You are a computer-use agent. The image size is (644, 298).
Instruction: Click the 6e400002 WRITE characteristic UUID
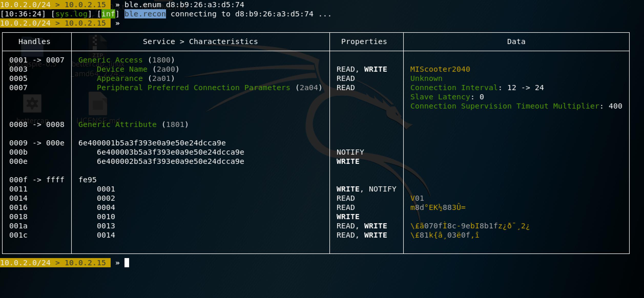[170, 161]
